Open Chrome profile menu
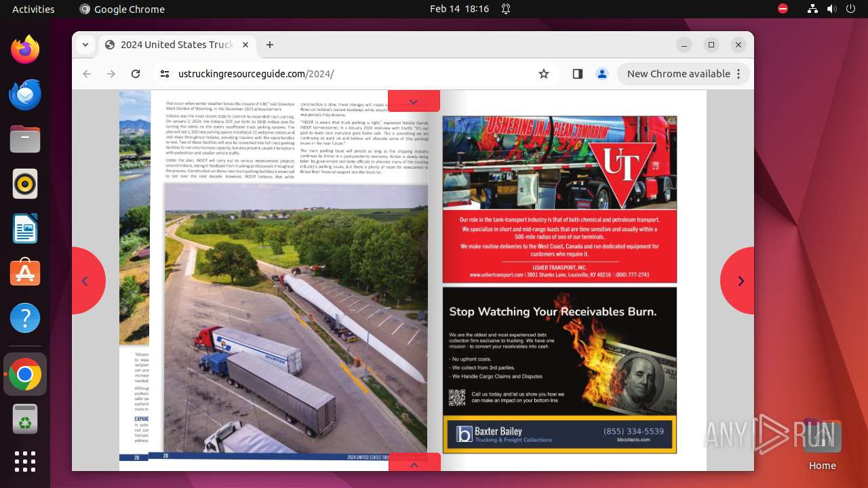Screen dimensions: 868x488 [x=602, y=74]
